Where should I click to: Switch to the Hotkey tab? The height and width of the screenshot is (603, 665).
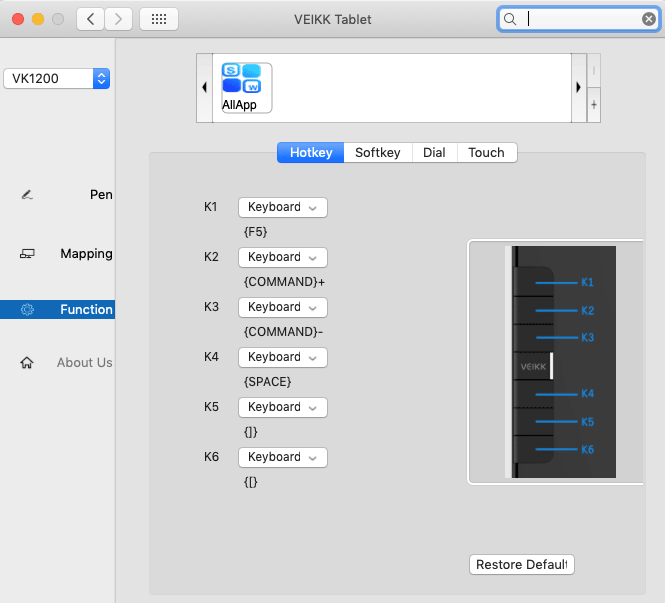click(310, 153)
